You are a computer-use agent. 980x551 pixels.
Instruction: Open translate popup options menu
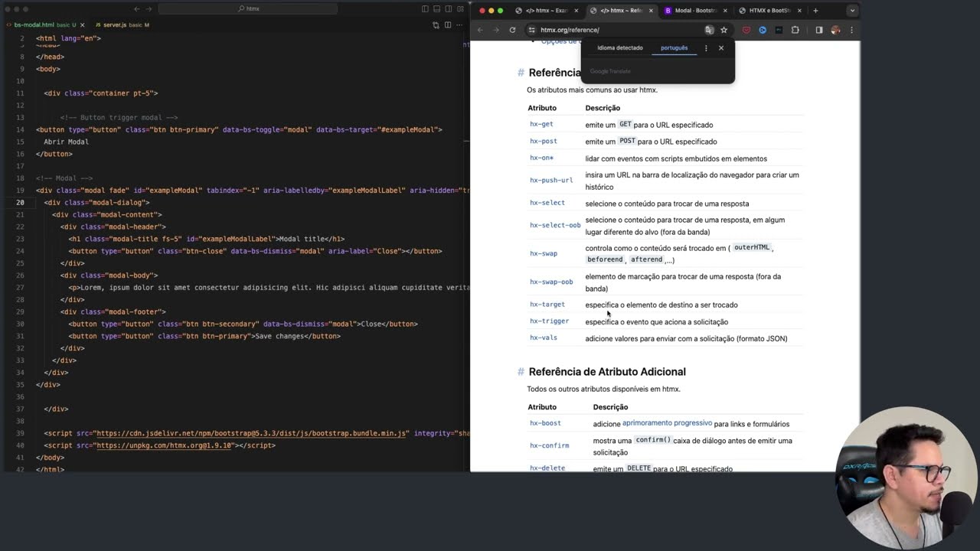click(706, 47)
